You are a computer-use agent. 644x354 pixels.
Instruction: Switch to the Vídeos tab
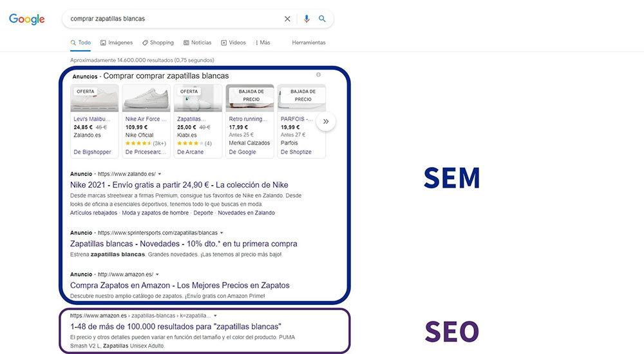point(233,43)
